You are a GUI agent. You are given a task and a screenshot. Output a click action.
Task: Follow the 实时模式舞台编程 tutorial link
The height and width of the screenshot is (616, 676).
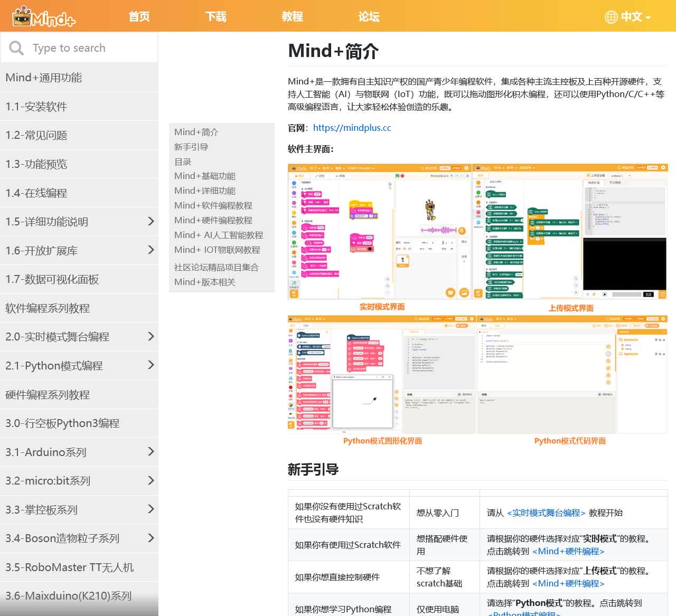(546, 513)
